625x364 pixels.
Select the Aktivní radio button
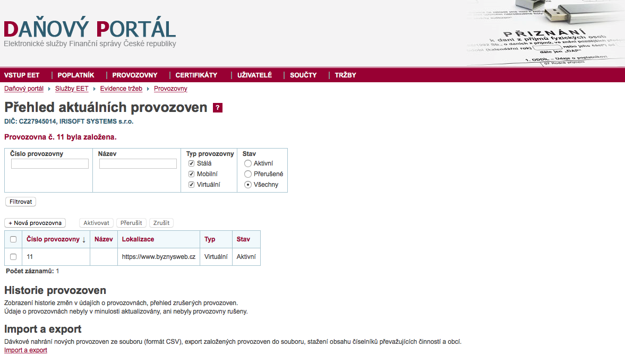(x=248, y=163)
